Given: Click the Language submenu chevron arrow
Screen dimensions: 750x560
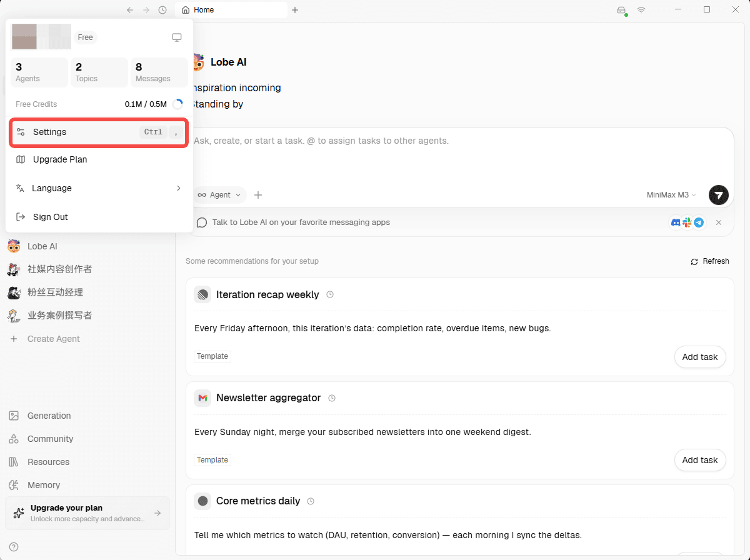Looking at the screenshot, I should point(178,188).
